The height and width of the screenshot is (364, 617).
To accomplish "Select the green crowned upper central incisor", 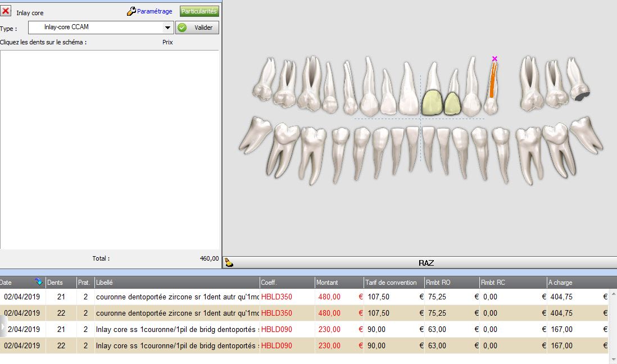I will 433,89.
